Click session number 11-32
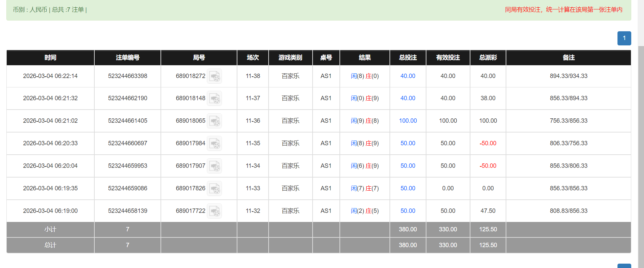 click(253, 211)
